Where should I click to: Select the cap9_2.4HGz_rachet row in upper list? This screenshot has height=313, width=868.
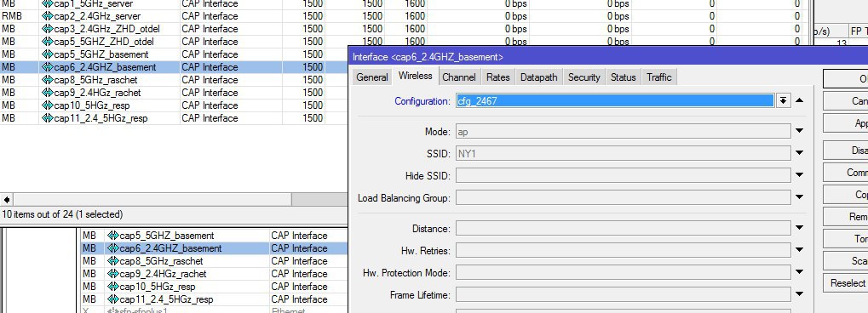pos(174,93)
